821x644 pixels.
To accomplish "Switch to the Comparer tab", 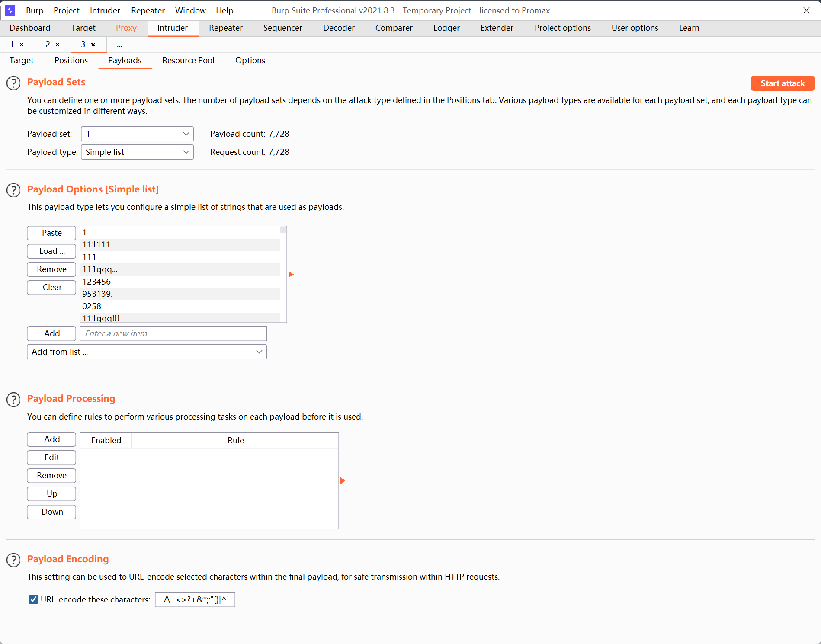I will coord(394,28).
